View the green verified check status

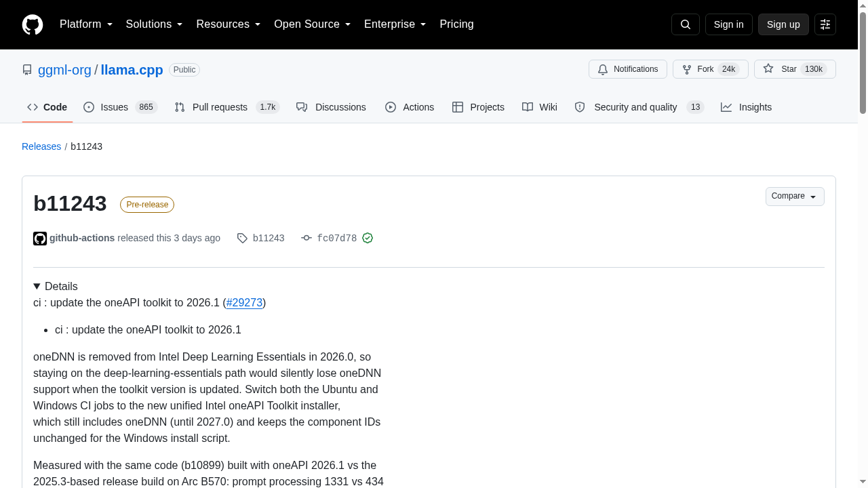pos(368,239)
